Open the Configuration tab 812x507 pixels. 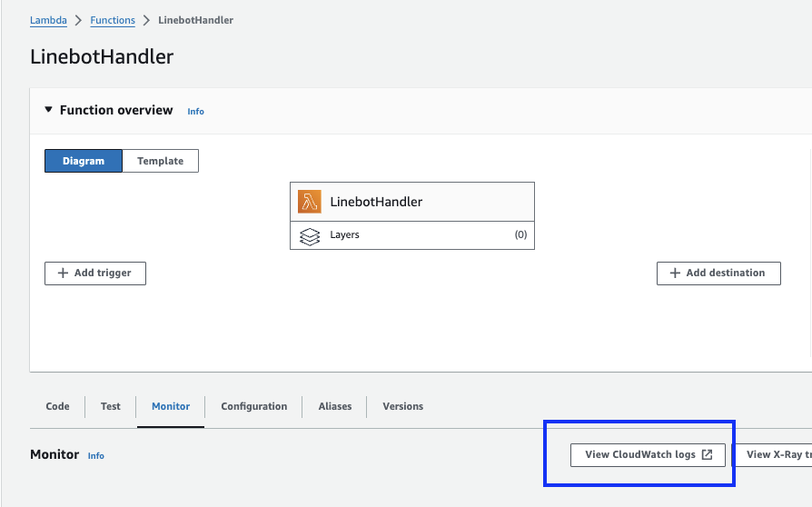(254, 406)
